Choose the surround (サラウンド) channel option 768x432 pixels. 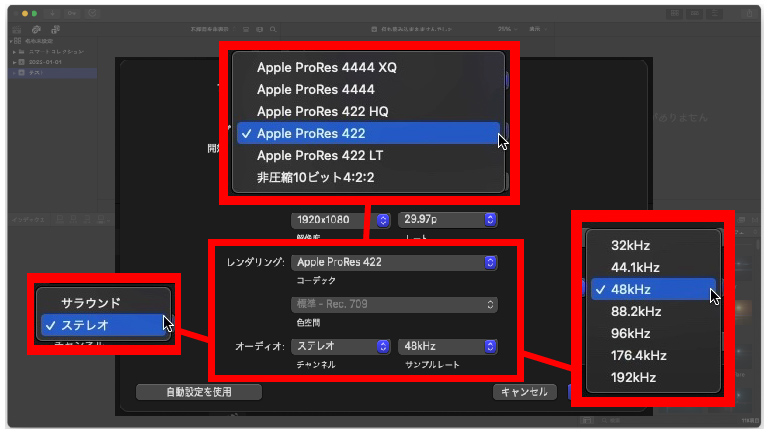click(x=103, y=303)
